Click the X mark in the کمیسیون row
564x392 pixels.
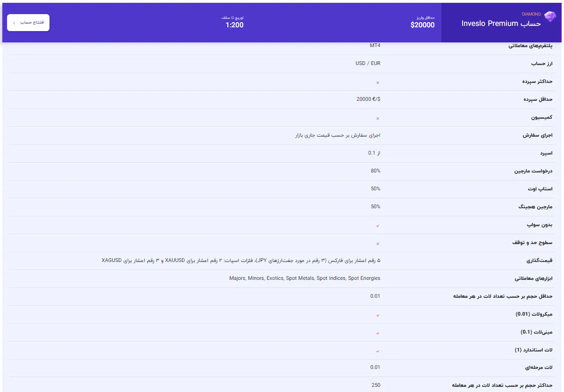[x=378, y=118]
